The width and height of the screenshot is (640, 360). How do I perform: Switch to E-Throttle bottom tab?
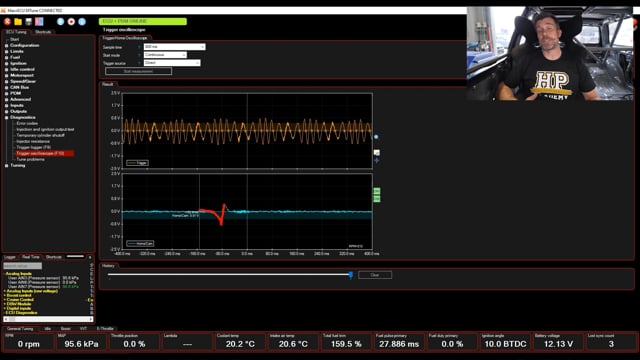[105, 329]
